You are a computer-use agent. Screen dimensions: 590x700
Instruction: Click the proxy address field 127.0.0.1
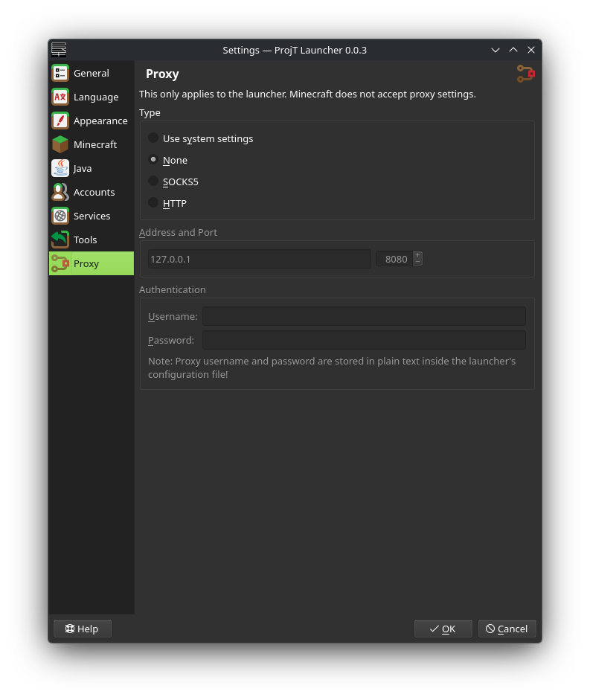(x=259, y=259)
